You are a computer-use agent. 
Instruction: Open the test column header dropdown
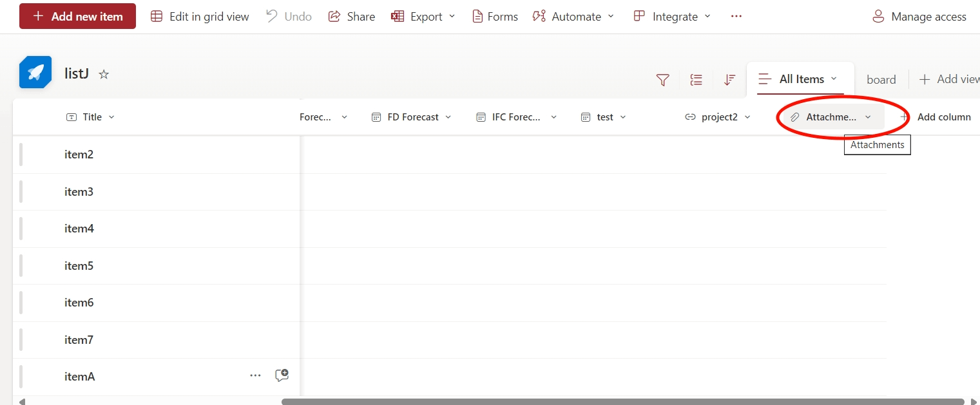coord(623,117)
